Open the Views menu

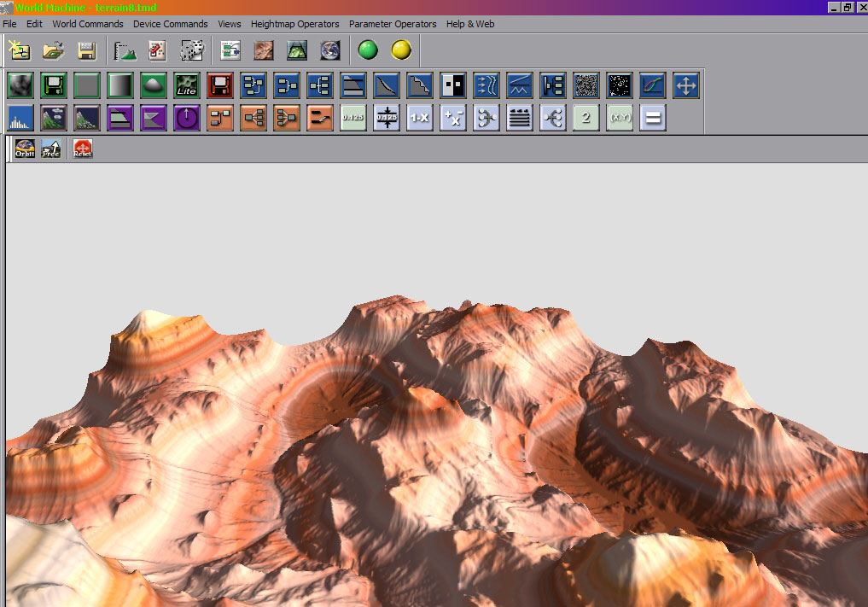click(229, 24)
